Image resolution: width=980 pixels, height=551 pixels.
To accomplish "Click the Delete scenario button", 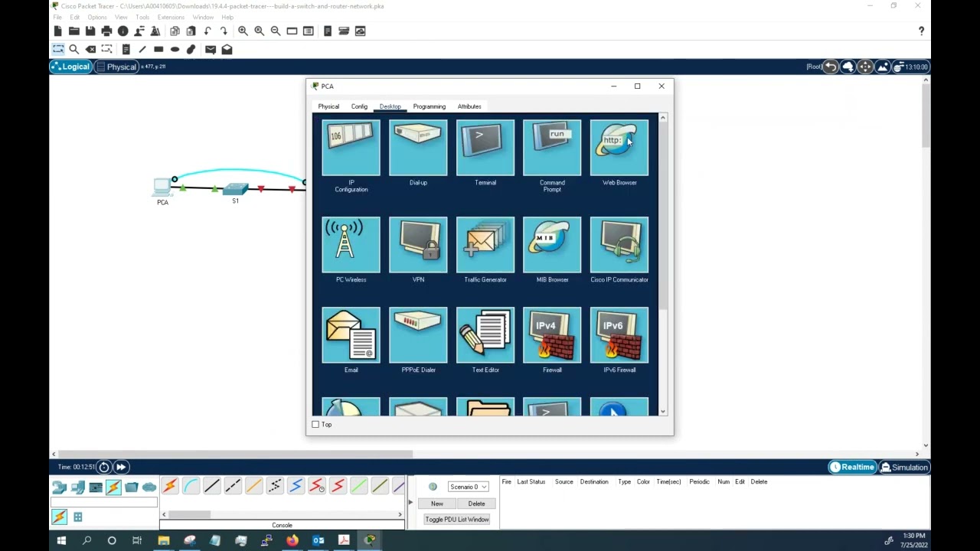I will (476, 504).
